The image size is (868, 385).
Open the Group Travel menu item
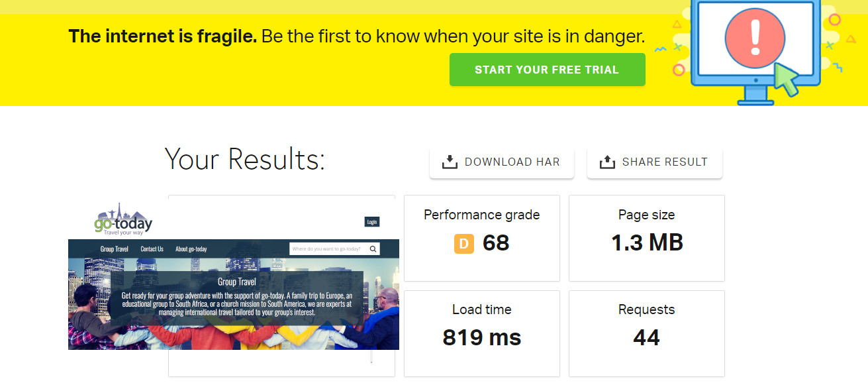pos(114,249)
